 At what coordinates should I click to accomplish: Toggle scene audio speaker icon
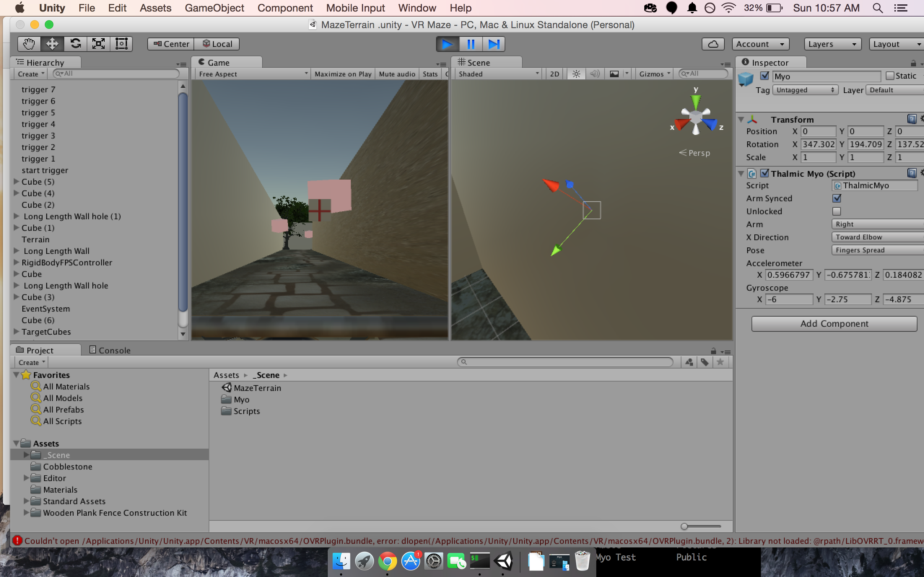point(594,74)
